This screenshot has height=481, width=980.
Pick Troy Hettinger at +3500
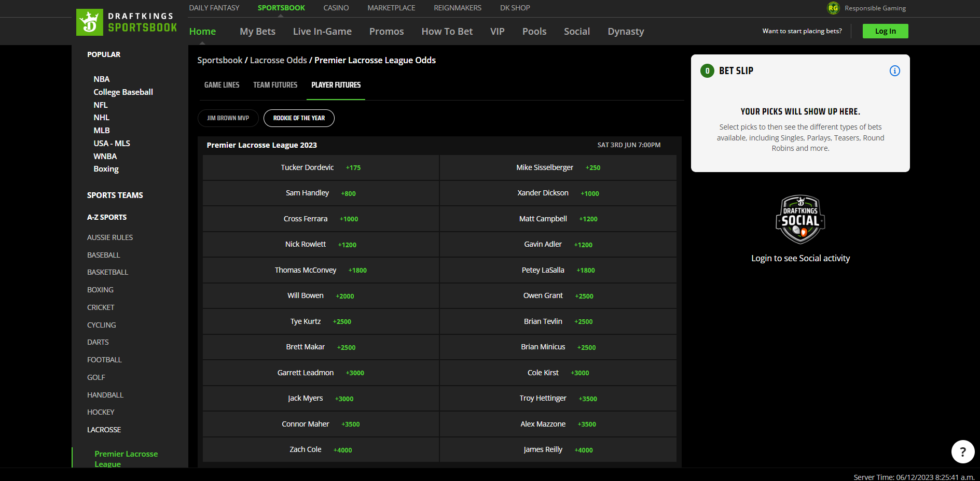pos(558,399)
